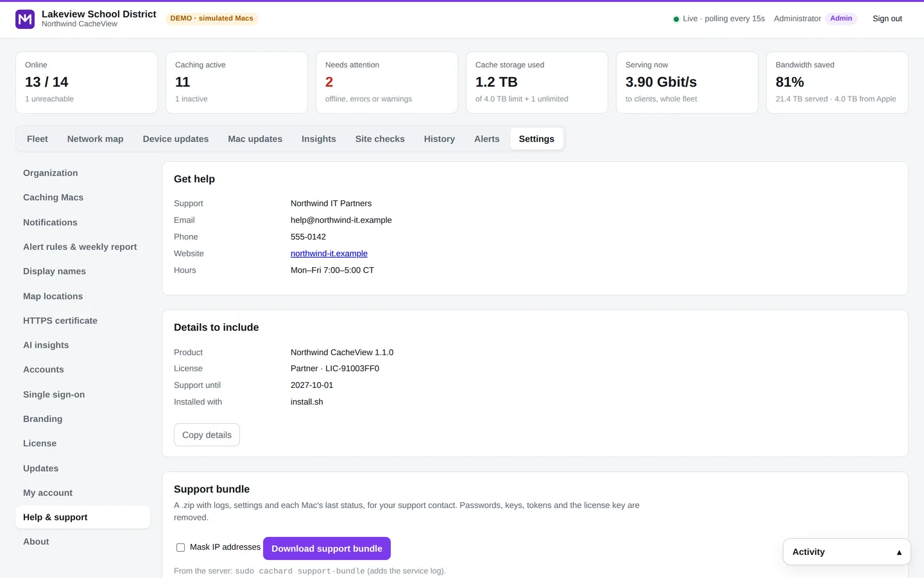Click the Bandwidth saved 81% card
Viewport: 924px width, 578px height.
pyautogui.click(x=837, y=83)
